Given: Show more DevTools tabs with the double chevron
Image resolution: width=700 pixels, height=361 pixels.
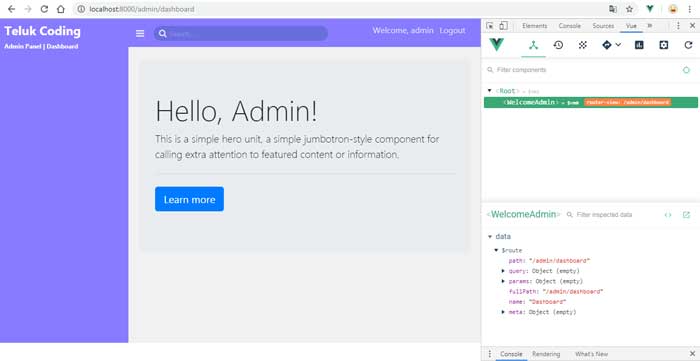Looking at the screenshot, I should [x=650, y=26].
